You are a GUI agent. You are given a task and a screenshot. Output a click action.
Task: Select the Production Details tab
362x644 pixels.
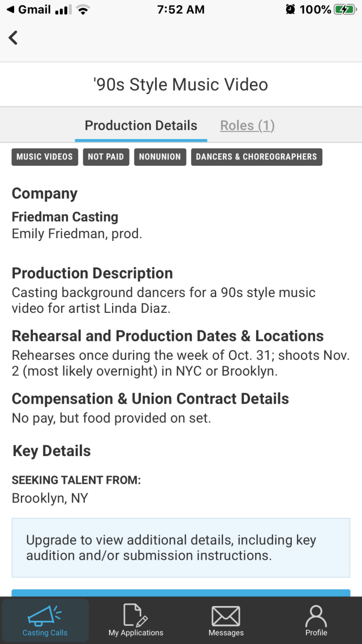pos(141,126)
